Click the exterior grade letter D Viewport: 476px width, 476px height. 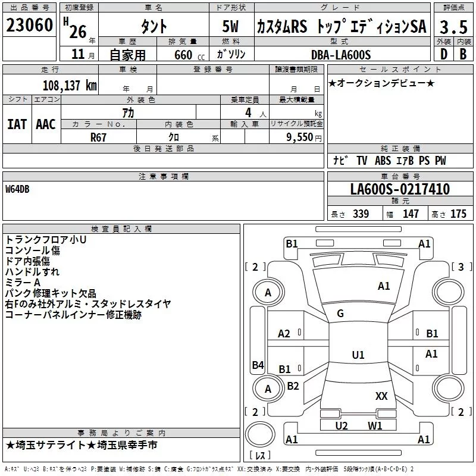(444, 54)
